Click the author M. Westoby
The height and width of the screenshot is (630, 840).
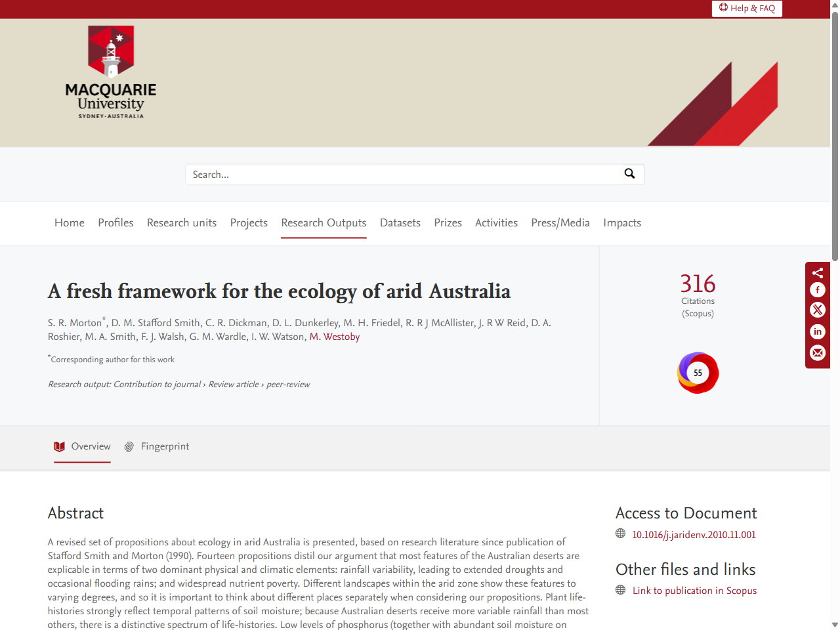coord(335,336)
